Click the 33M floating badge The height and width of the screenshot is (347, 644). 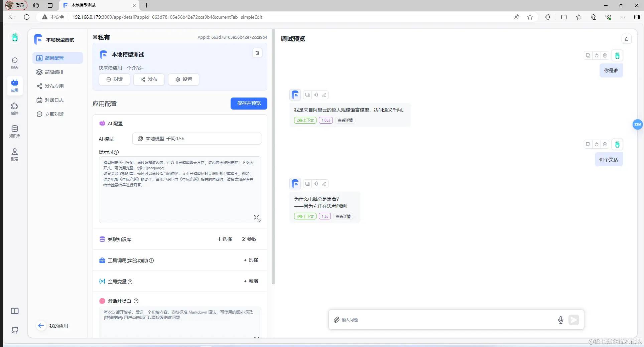pyautogui.click(x=637, y=124)
